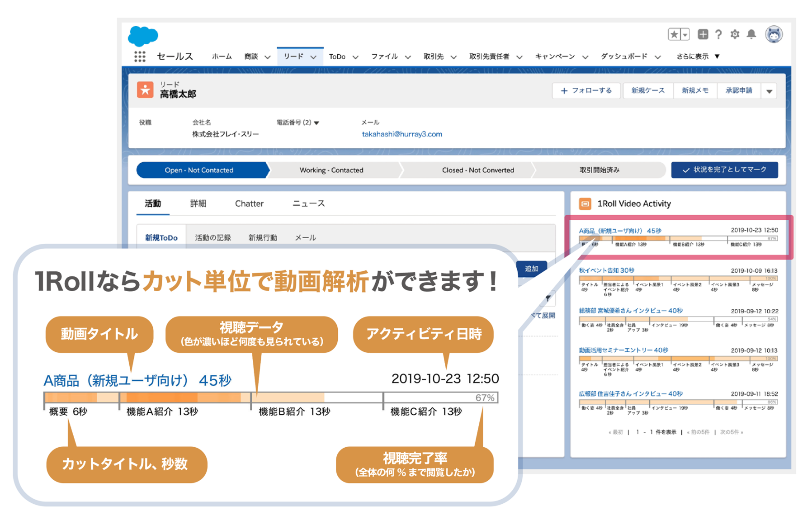The height and width of the screenshot is (525, 812).
Task: Open 広報部 住吉佳子さん インタビュー 40秒 link
Action: (x=631, y=394)
